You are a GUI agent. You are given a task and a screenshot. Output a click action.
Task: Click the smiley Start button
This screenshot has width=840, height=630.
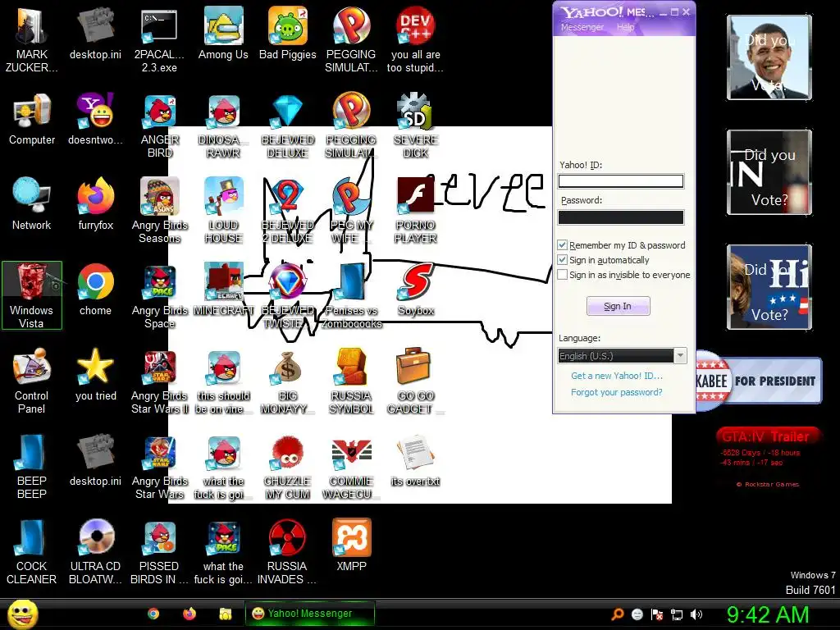pos(22,614)
